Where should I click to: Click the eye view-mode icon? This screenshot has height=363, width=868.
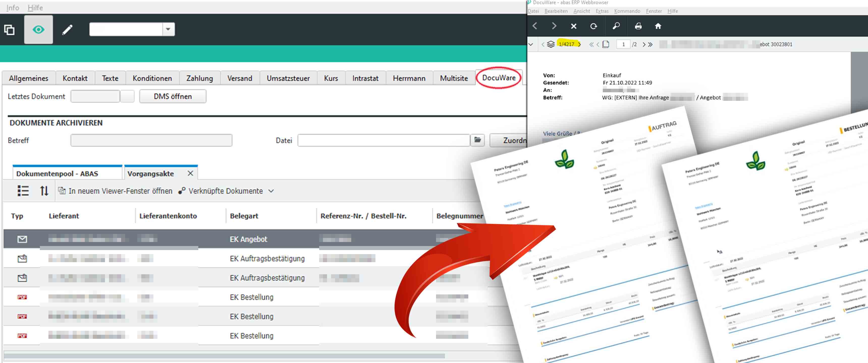[x=38, y=30]
